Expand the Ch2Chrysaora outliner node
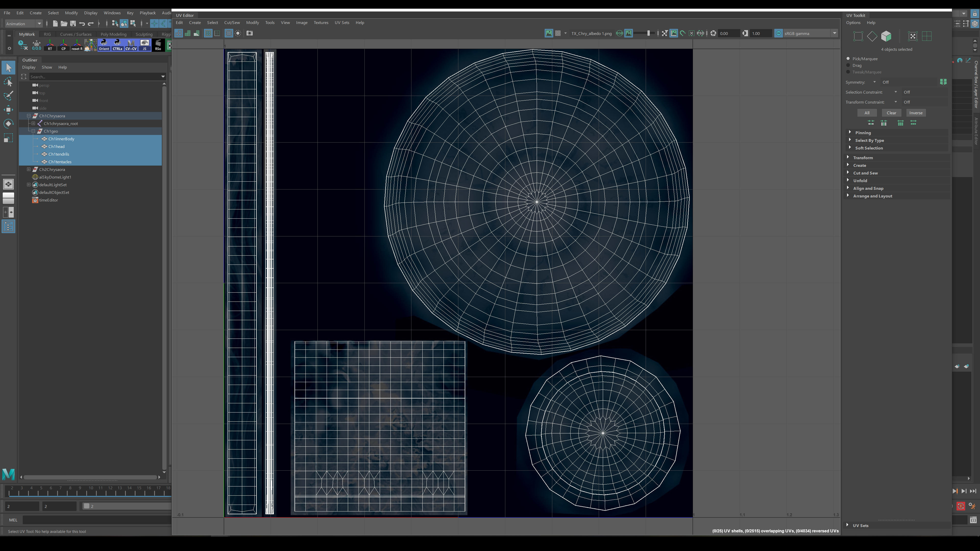The image size is (980, 551). pos(29,170)
